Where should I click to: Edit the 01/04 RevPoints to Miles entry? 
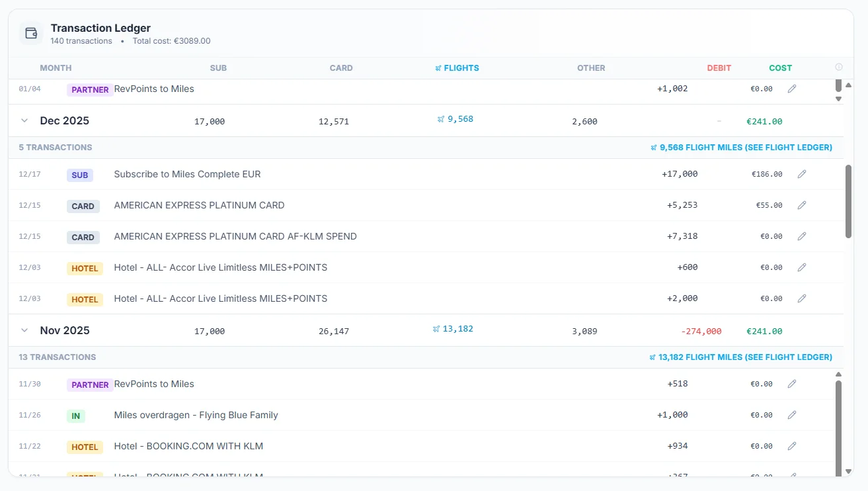(x=792, y=89)
